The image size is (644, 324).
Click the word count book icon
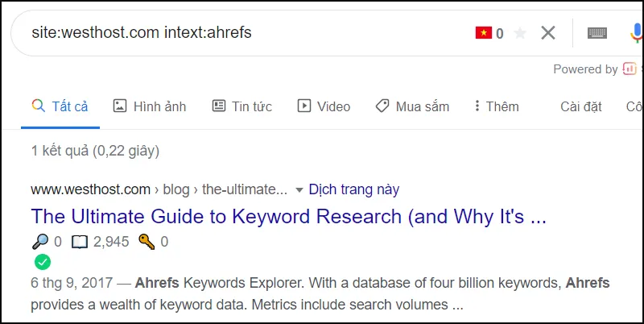(79, 241)
